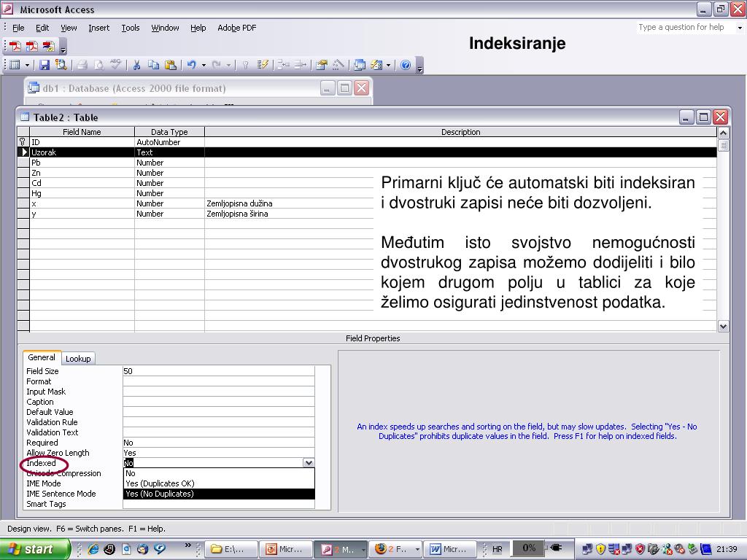This screenshot has width=747, height=560.
Task: Click the New Object AutoForm icon
Action: (x=376, y=65)
